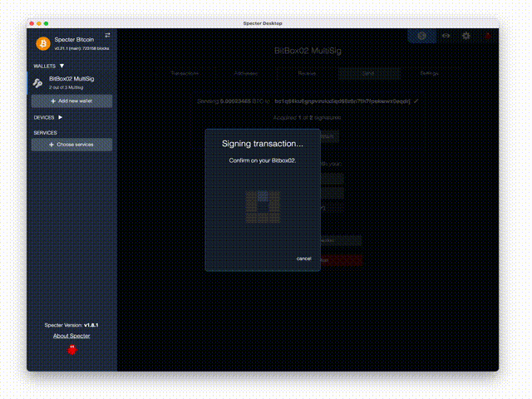Click the edit pencil next to address

click(416, 101)
